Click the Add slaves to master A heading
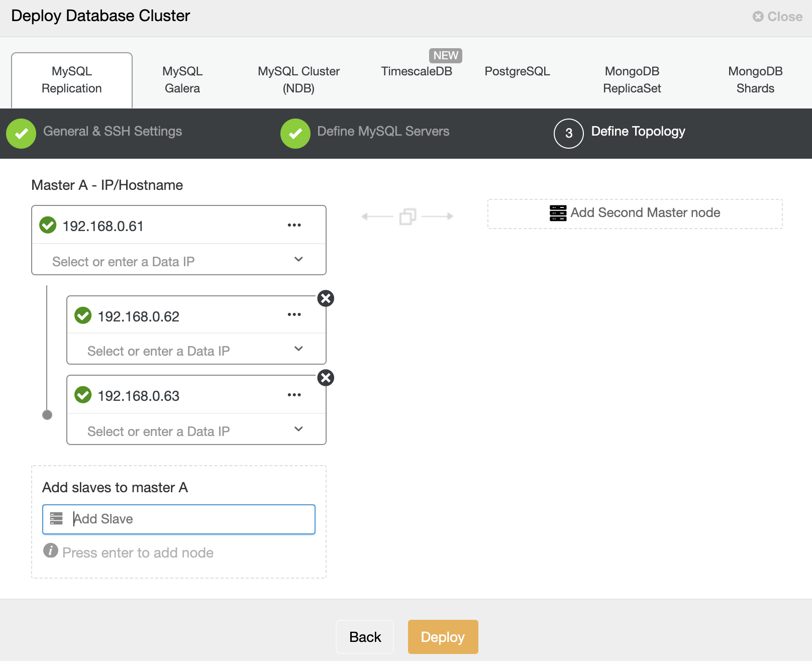This screenshot has width=812, height=661. pyautogui.click(x=115, y=488)
